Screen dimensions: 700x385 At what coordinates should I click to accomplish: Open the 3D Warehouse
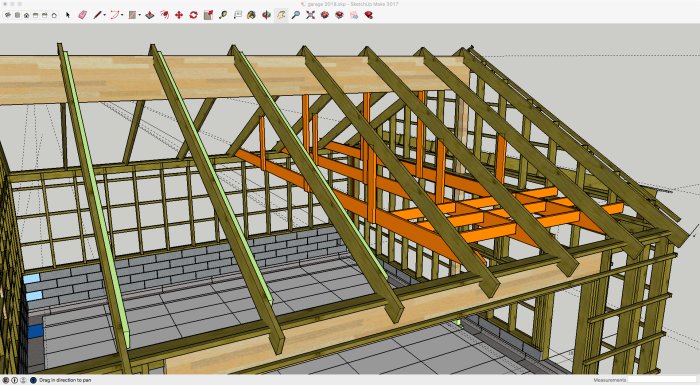(325, 15)
